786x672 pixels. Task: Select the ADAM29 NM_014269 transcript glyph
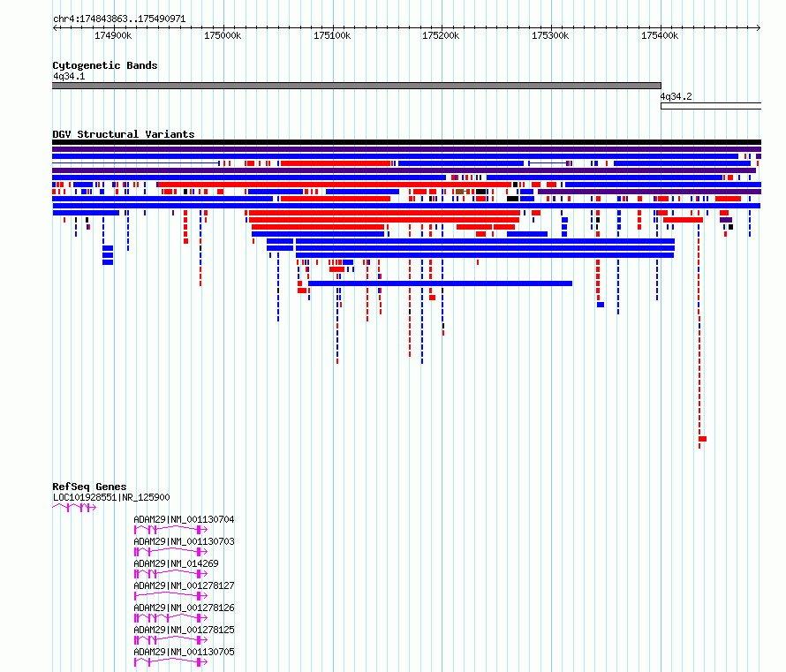point(170,574)
